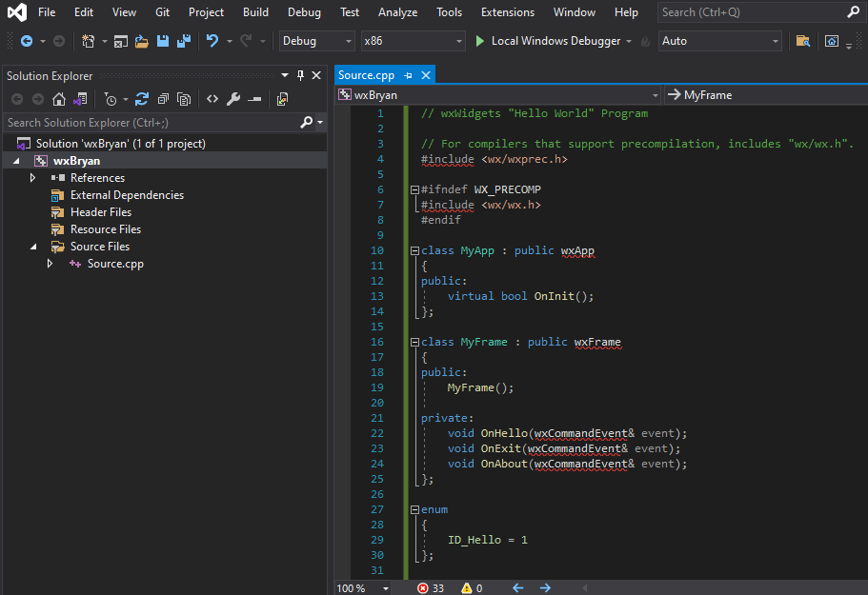Click the dash icon next to the wrench
Screen dimensions: 868x595
click(254, 99)
